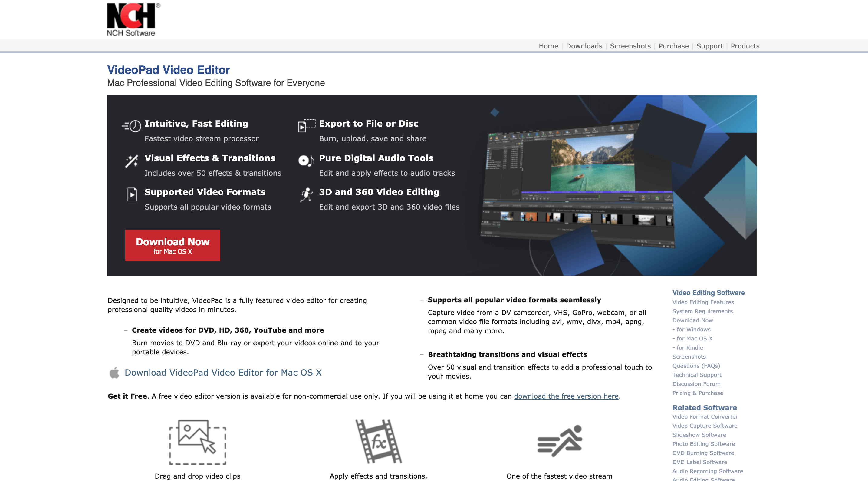Image resolution: width=868 pixels, height=481 pixels.
Task: Click Download VideoPad Video Editor for Mac OS X link
Action: (223, 372)
